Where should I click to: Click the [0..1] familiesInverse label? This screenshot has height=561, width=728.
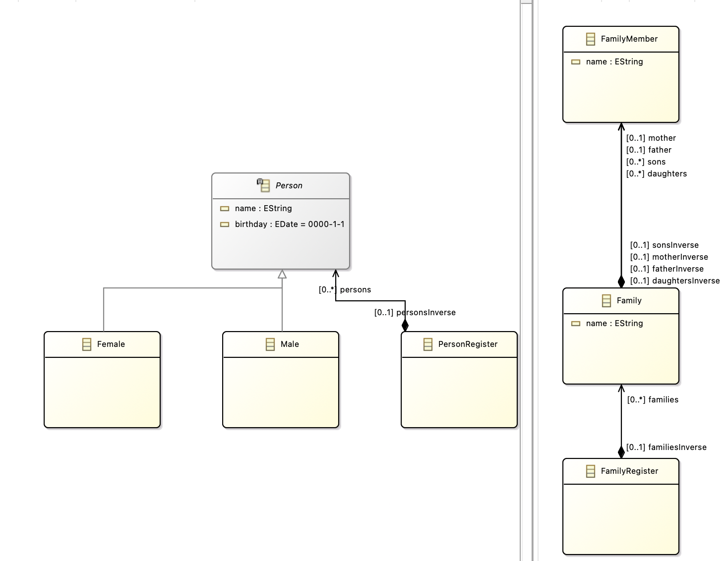pos(667,448)
